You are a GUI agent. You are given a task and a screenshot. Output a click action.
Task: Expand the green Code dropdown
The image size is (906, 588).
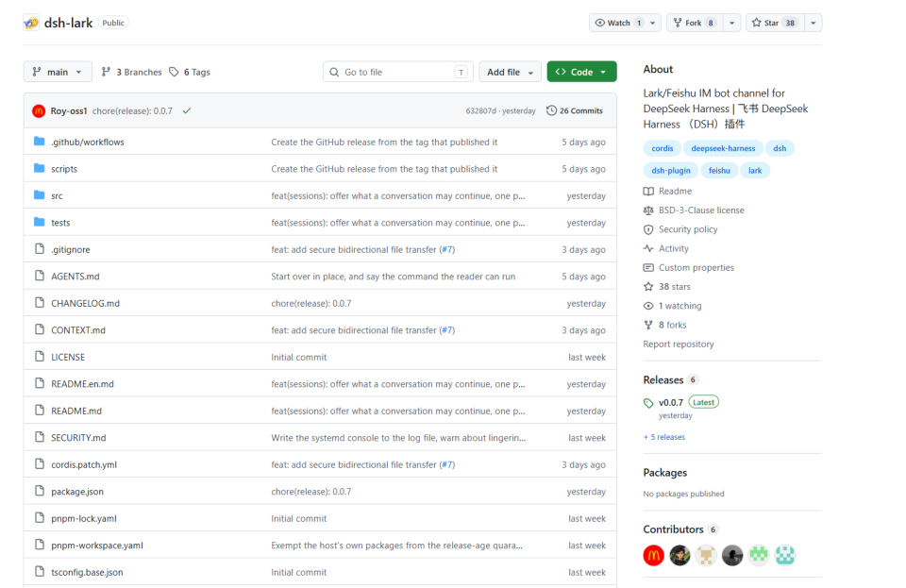pyautogui.click(x=581, y=72)
